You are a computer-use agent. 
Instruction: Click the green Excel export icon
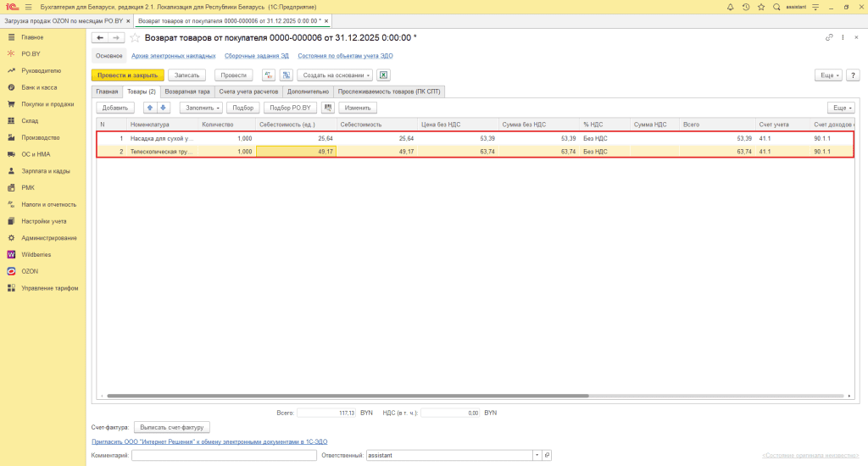click(x=383, y=75)
